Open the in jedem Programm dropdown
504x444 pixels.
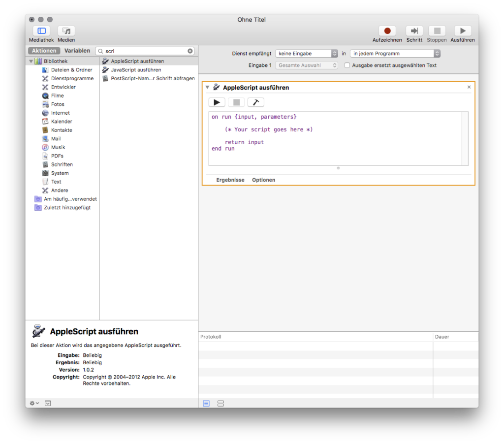[395, 53]
